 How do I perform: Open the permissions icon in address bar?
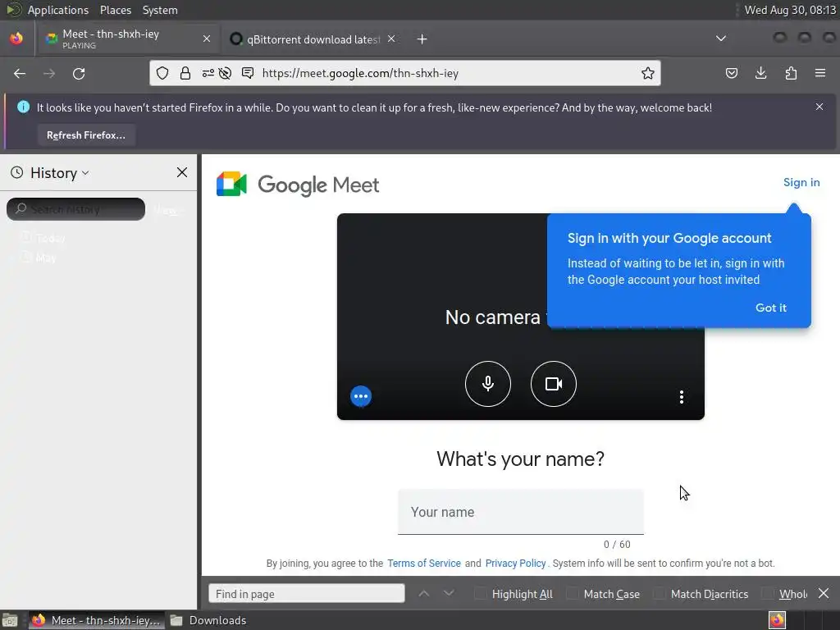[208, 73]
